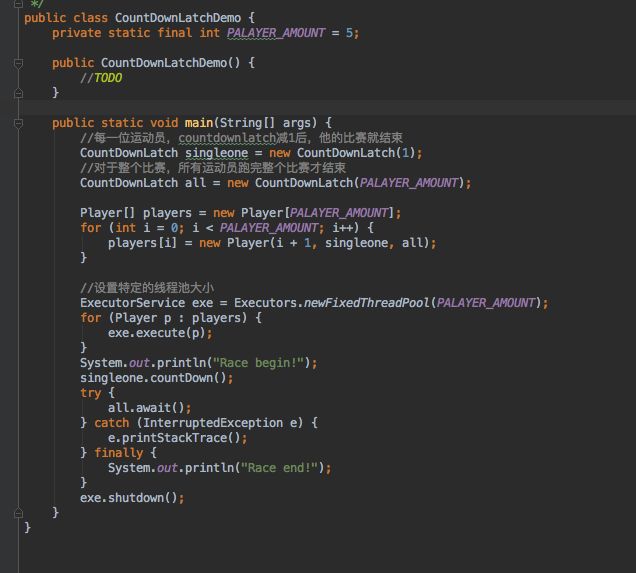Click class name CountDownLatchDemo in class declaration
The image size is (636, 573).
pos(178,18)
